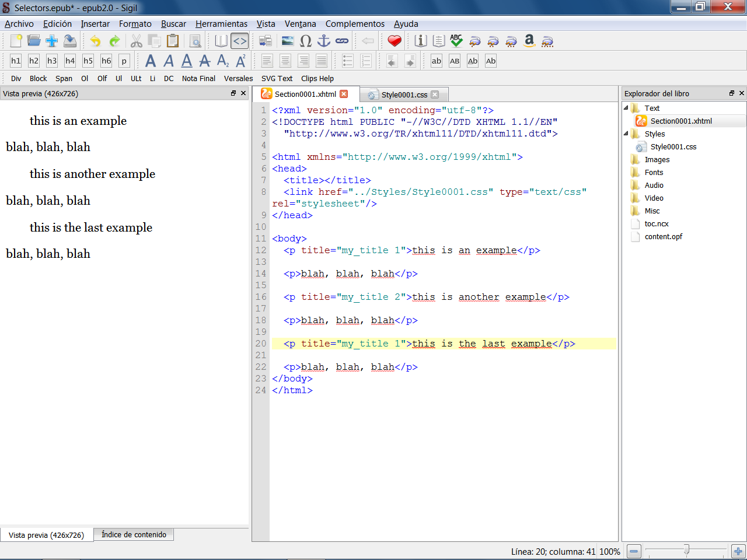Viewport: 747px width, 560px height.
Task: Switch to the Style0001.css tab
Action: (x=404, y=94)
